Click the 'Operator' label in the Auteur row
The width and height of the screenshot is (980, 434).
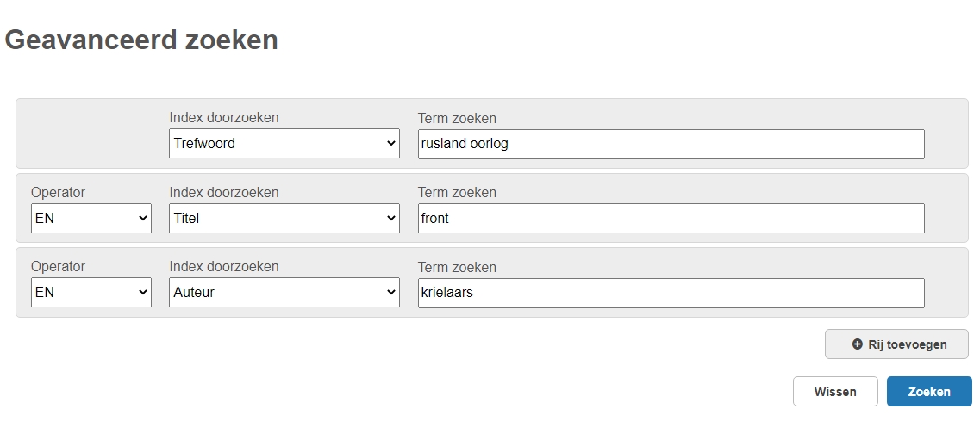coord(58,267)
